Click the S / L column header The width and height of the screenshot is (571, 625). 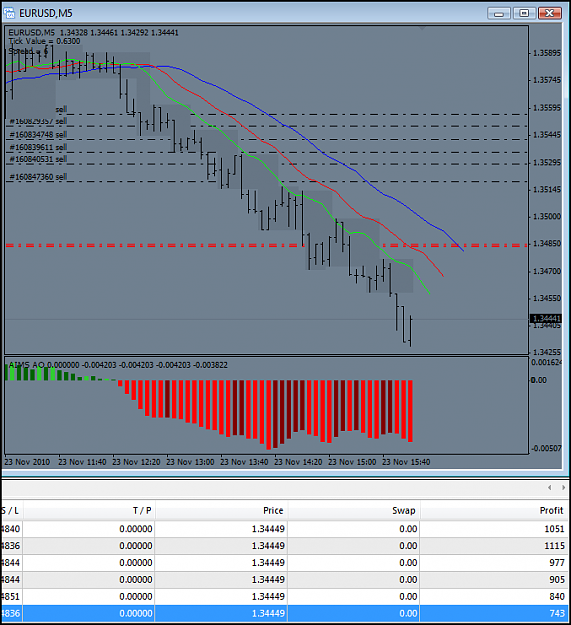click(10, 511)
